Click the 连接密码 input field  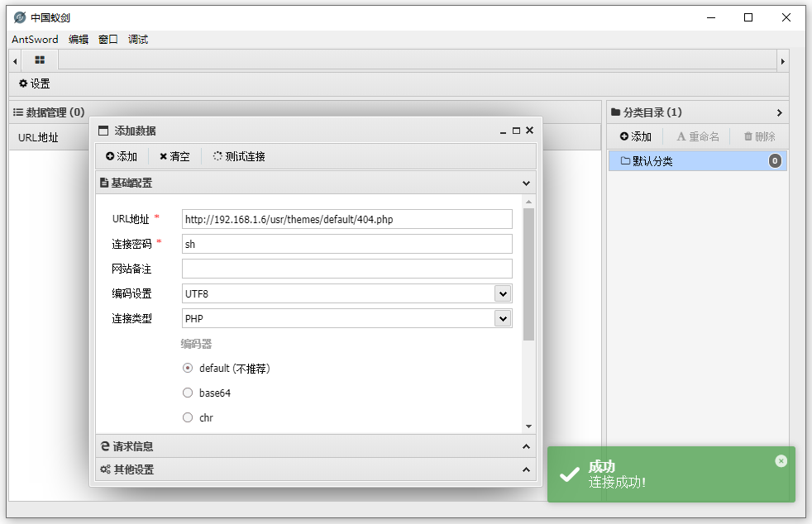tap(347, 244)
